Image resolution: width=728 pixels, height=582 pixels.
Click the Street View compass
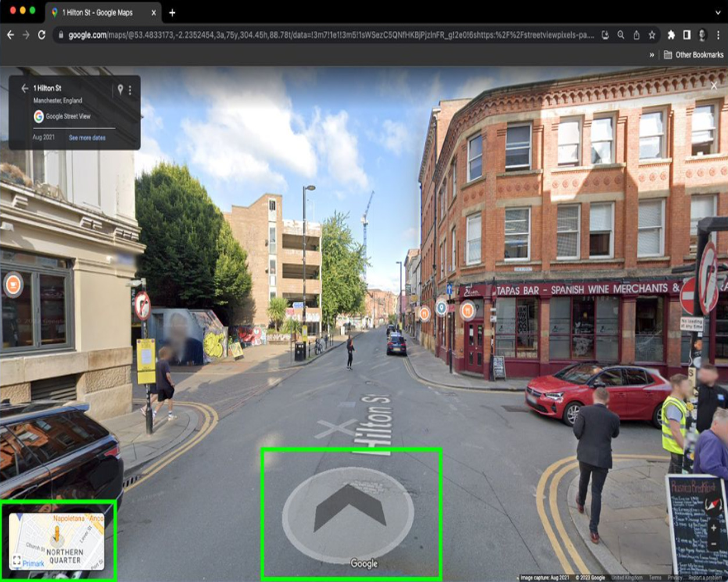(713, 504)
